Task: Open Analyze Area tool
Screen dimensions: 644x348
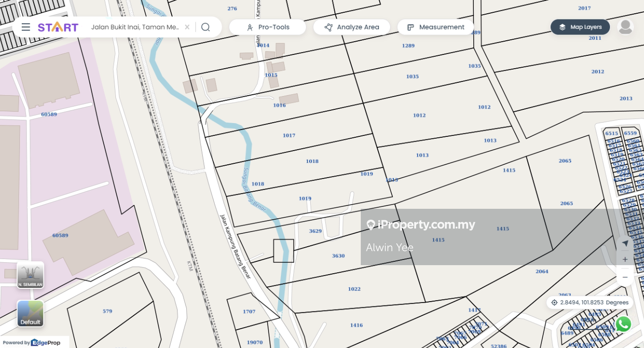Action: coord(352,27)
